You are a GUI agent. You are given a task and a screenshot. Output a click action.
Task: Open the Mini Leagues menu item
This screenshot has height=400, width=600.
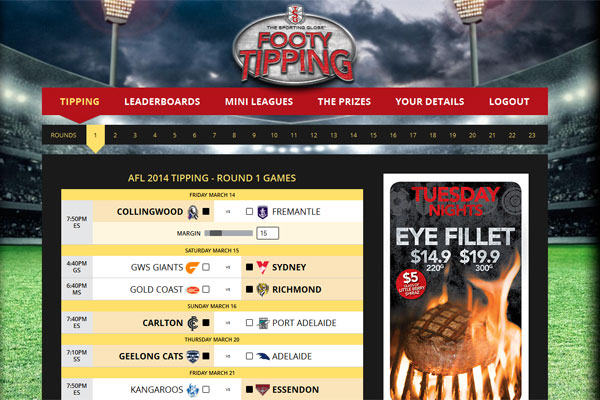259,102
